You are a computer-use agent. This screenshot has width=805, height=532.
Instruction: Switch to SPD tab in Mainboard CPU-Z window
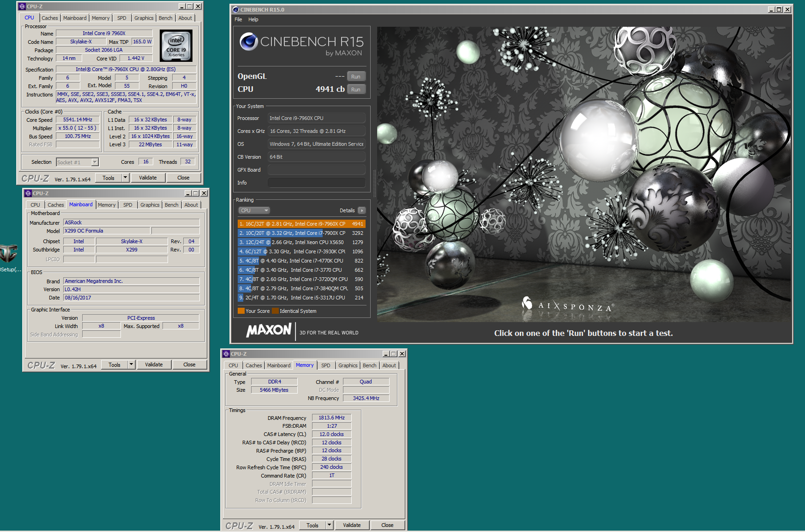pyautogui.click(x=128, y=205)
